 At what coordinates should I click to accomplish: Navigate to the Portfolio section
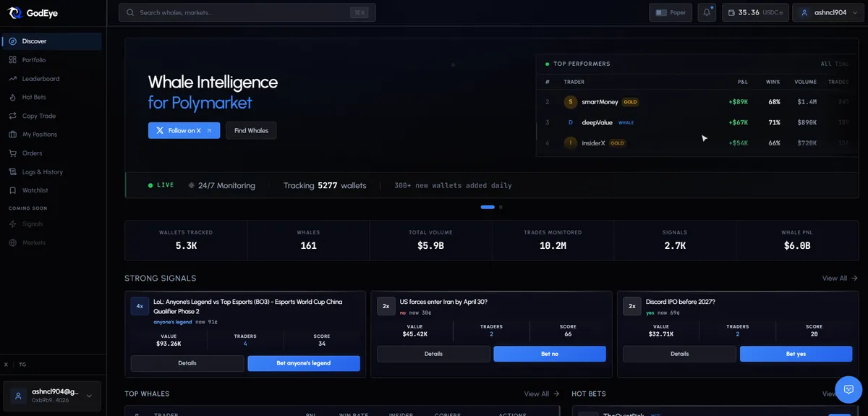[33, 60]
